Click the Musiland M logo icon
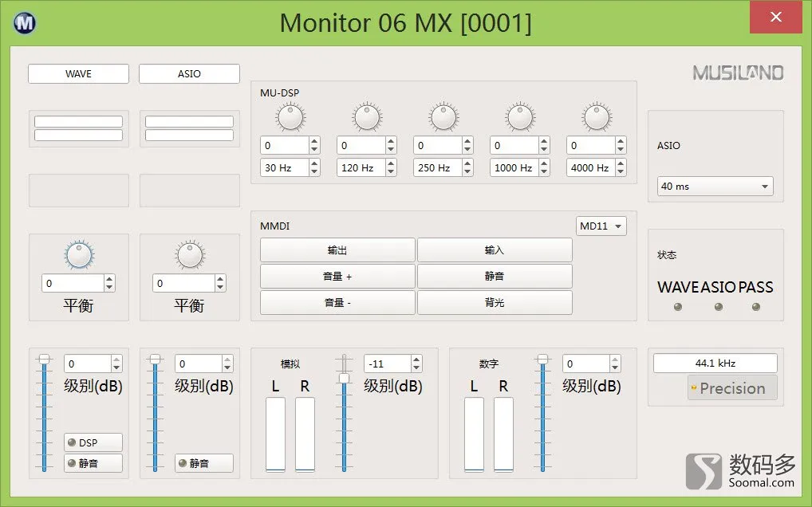Screen dimensions: 812x507 pos(25,23)
